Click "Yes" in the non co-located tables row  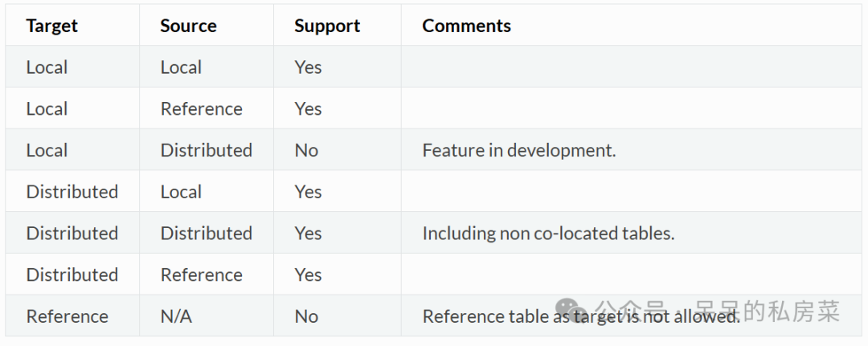tap(308, 234)
